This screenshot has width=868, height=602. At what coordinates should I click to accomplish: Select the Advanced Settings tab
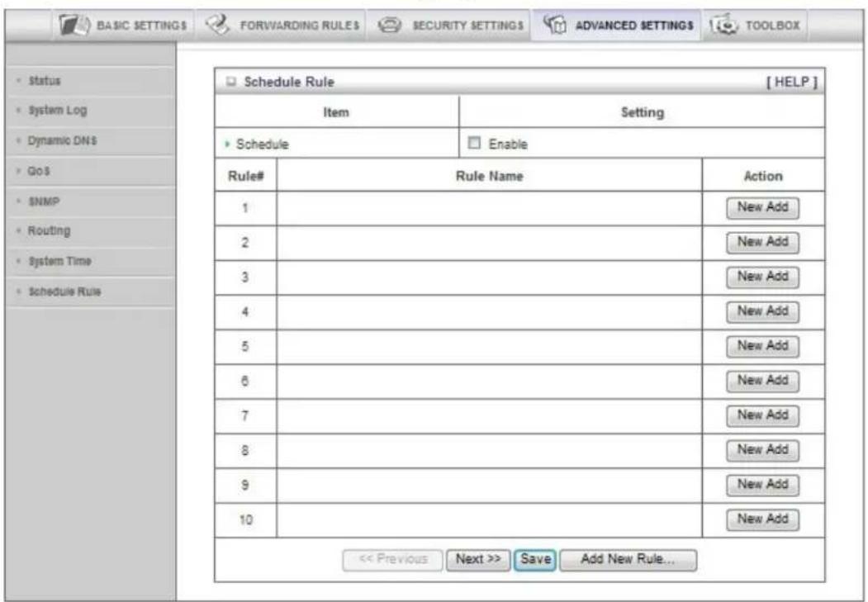point(617,26)
